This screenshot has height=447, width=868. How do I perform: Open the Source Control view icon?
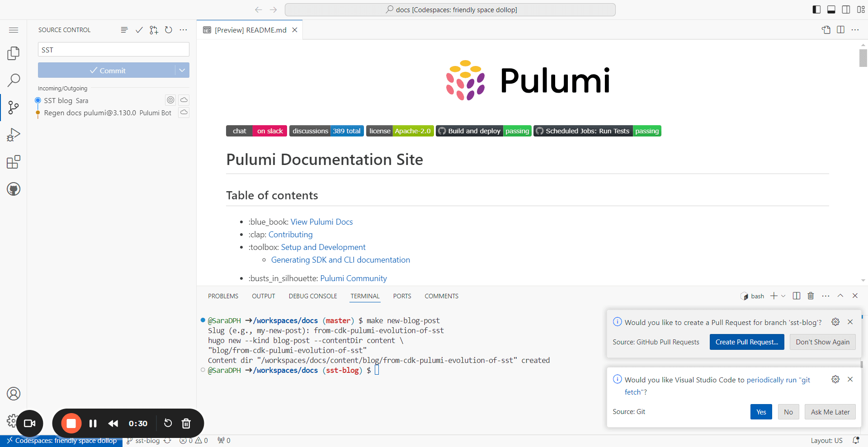[14, 108]
